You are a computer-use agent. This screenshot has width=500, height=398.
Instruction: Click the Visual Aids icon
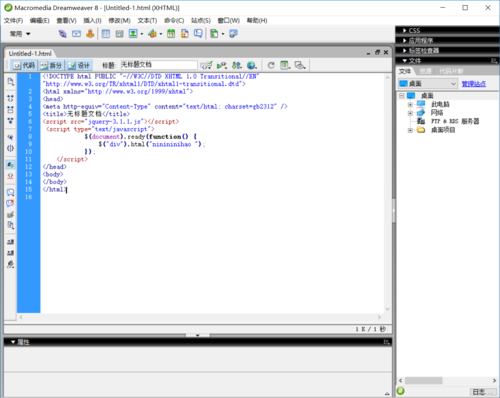coord(300,65)
